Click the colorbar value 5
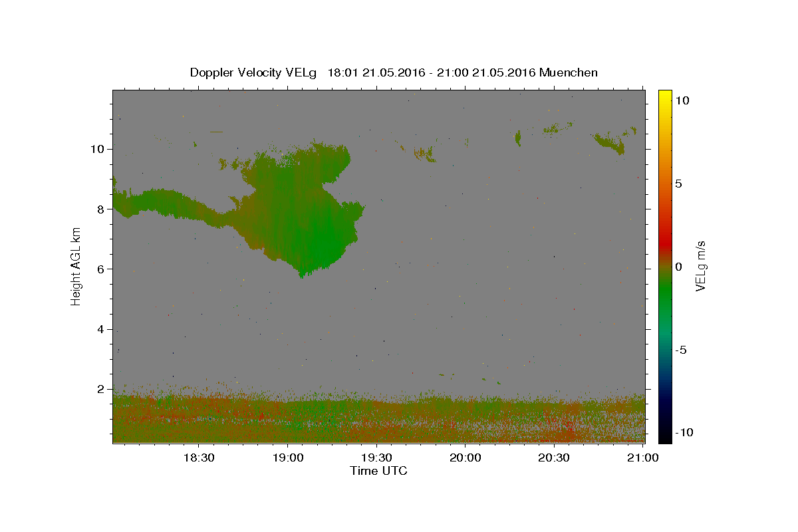The width and height of the screenshot is (798, 532). [678, 184]
